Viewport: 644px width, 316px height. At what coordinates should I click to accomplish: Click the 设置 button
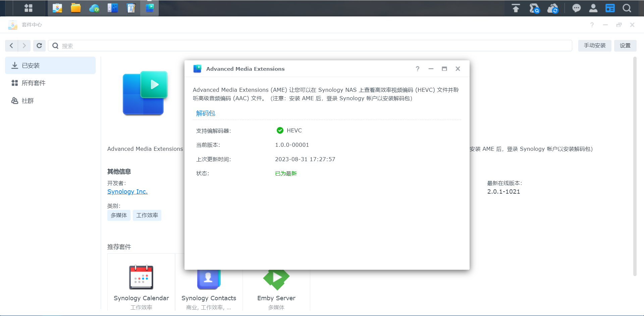click(625, 46)
